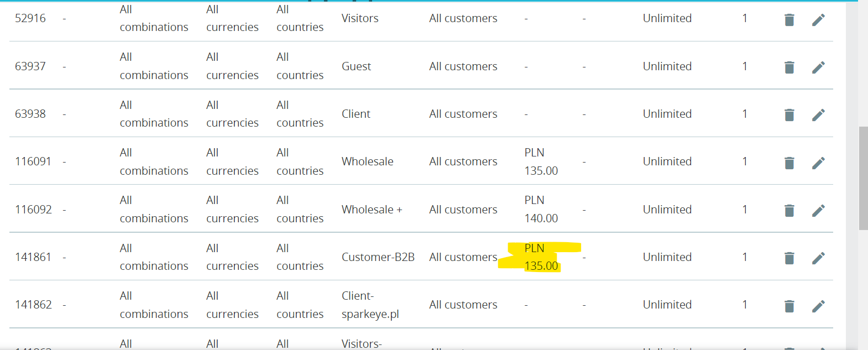Edit specific price row 116091
The image size is (868, 350).
coord(819,163)
